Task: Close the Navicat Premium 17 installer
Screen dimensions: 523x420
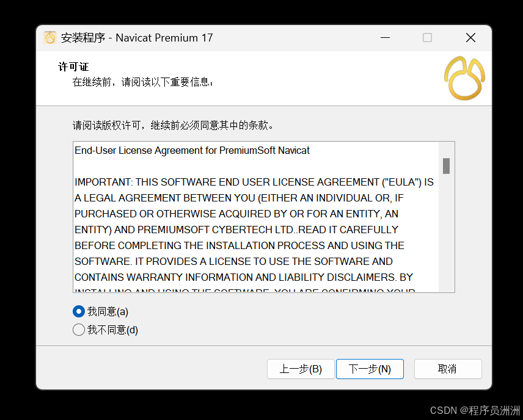Action: tap(470, 38)
